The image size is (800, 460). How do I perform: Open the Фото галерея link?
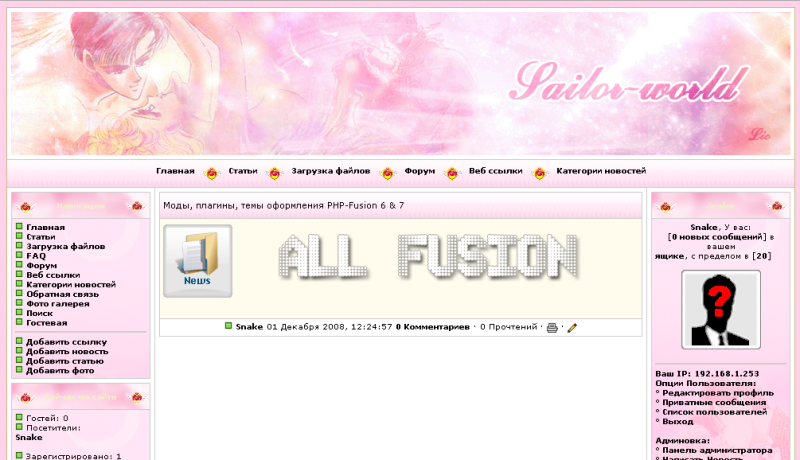[x=58, y=304]
